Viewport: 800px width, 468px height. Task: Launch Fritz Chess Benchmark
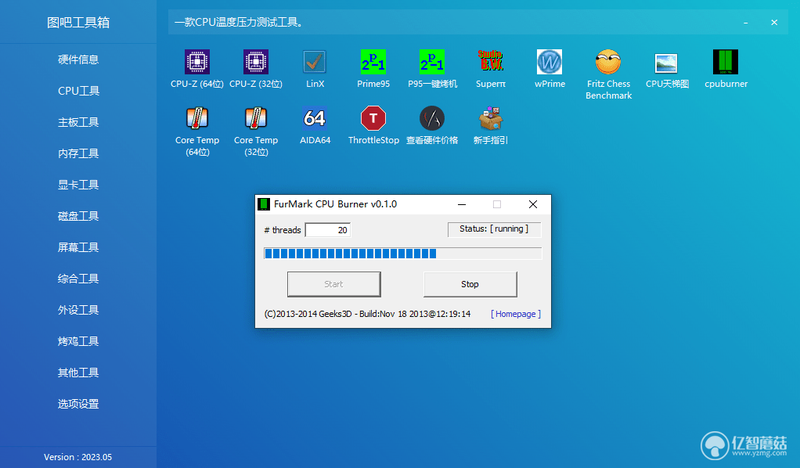[x=608, y=75]
